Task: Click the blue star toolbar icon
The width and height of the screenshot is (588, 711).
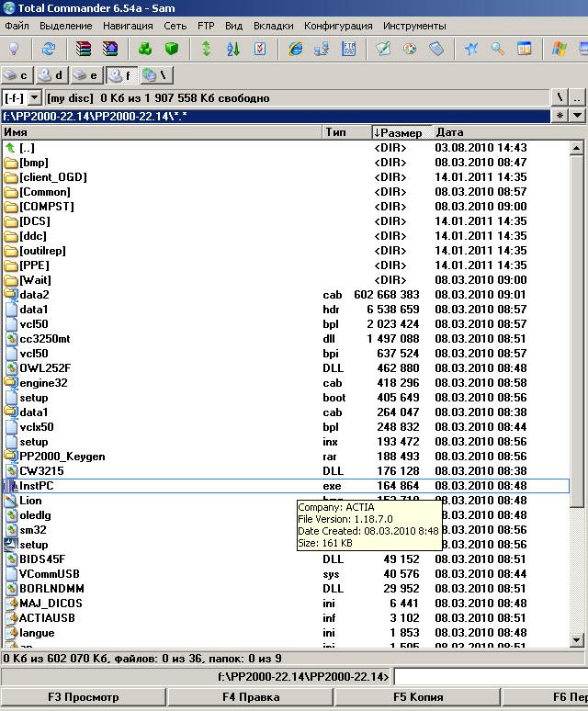Action: 471,49
